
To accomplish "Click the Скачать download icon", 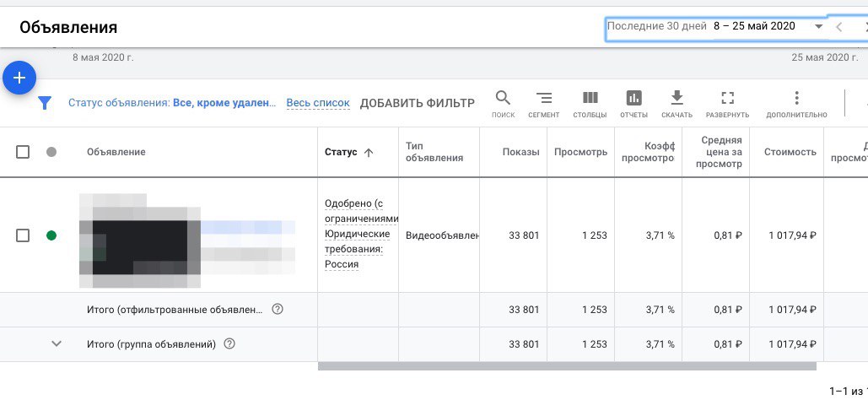I will 677,104.
